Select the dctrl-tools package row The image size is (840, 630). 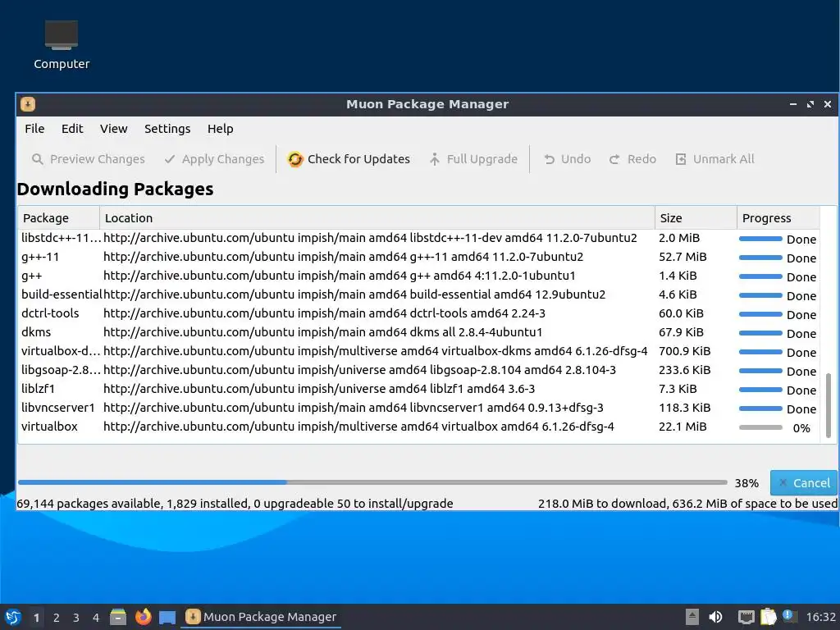coord(419,313)
